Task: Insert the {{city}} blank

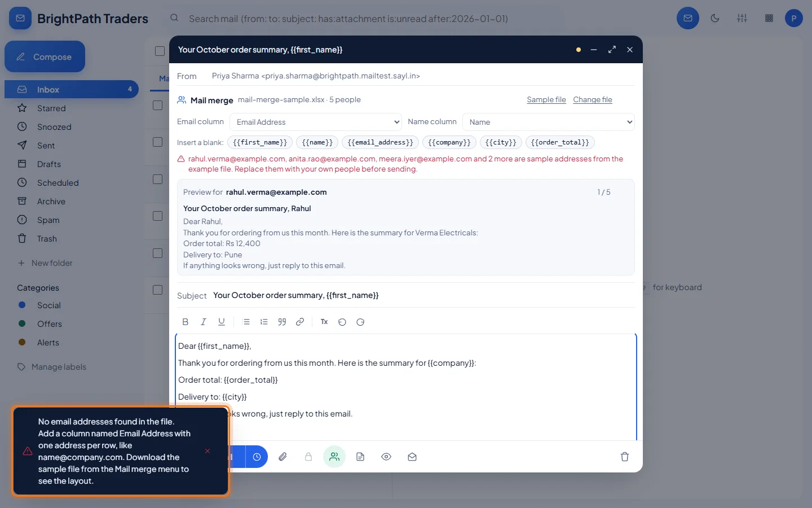Action: click(x=501, y=142)
